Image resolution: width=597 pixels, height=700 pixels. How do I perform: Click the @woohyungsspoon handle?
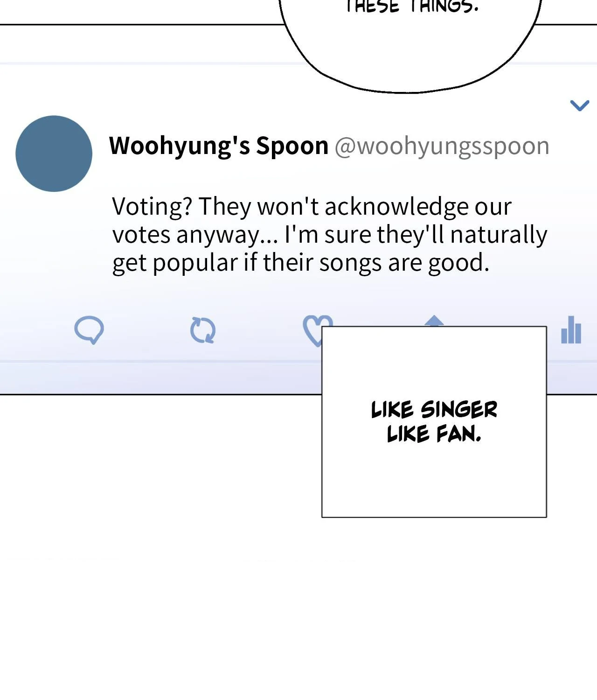click(442, 146)
